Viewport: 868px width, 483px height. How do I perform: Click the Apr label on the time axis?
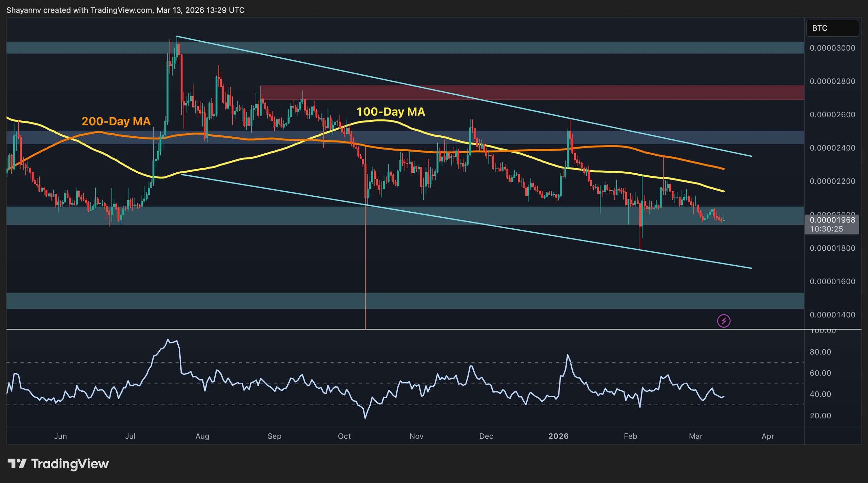(768, 436)
